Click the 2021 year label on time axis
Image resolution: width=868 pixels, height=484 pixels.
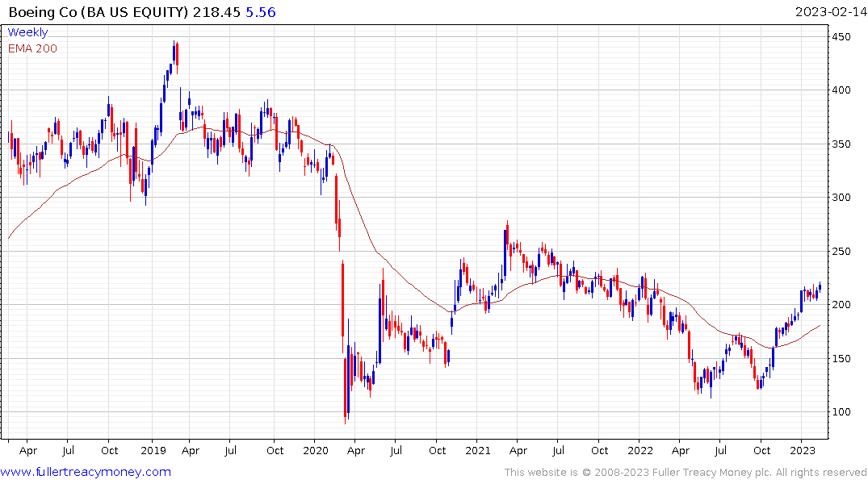(478, 450)
